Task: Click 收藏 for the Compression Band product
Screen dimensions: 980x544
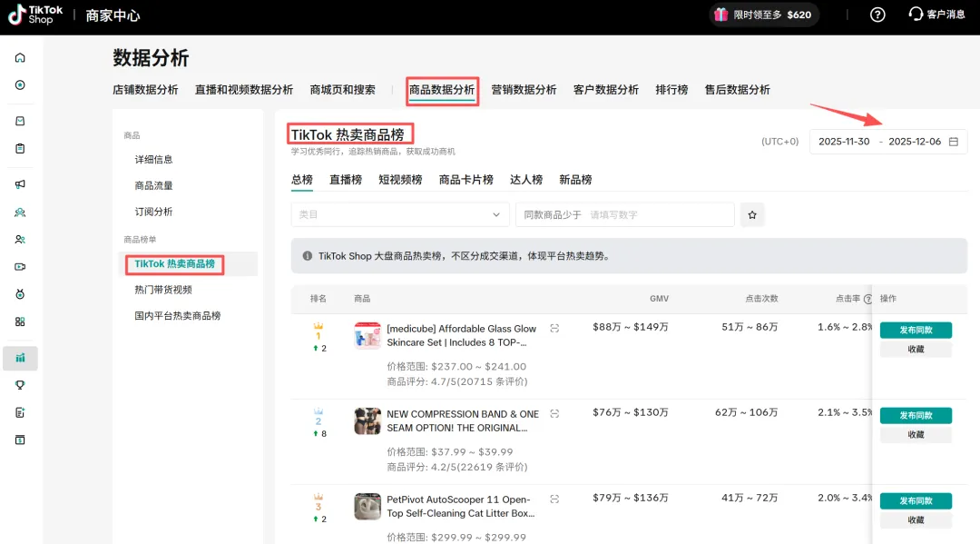Action: tap(915, 435)
